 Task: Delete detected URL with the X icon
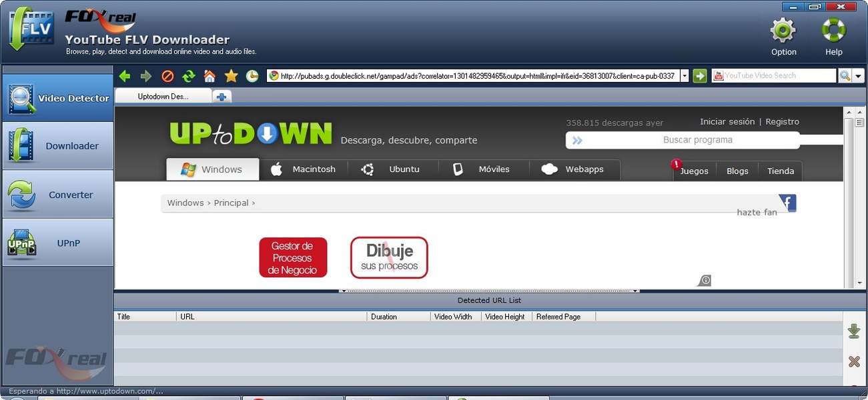(854, 361)
